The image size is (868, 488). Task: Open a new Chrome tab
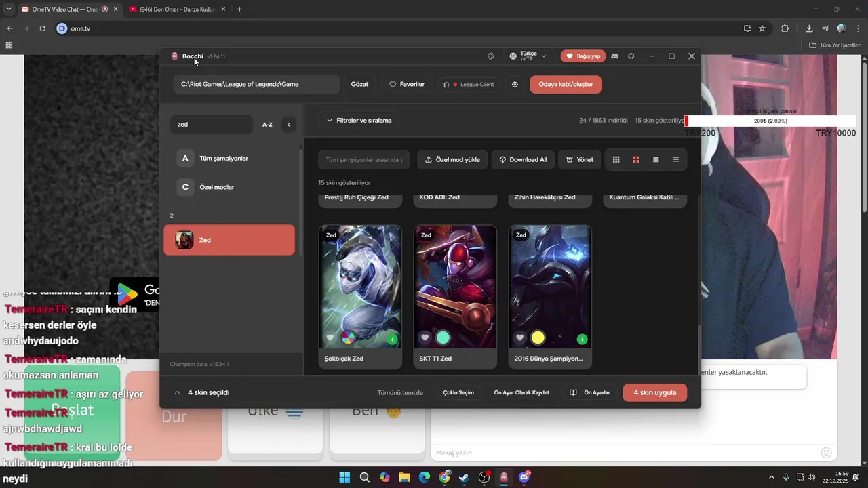(239, 9)
